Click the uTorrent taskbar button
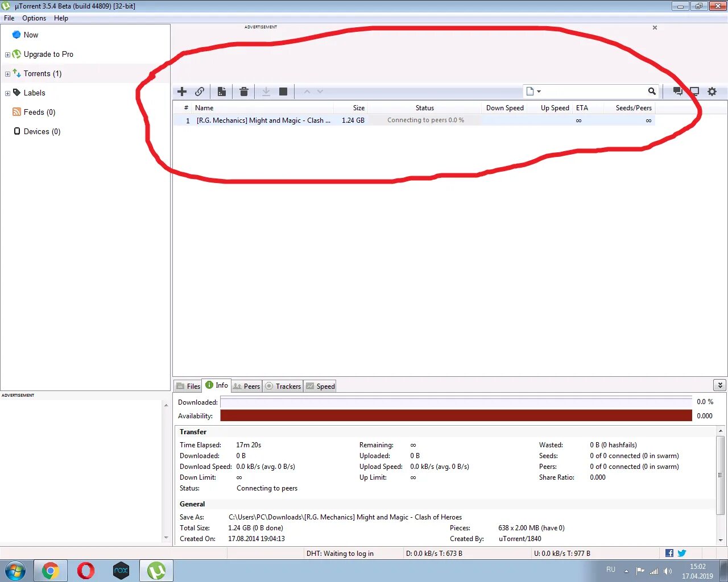Image resolution: width=728 pixels, height=582 pixels. click(156, 571)
